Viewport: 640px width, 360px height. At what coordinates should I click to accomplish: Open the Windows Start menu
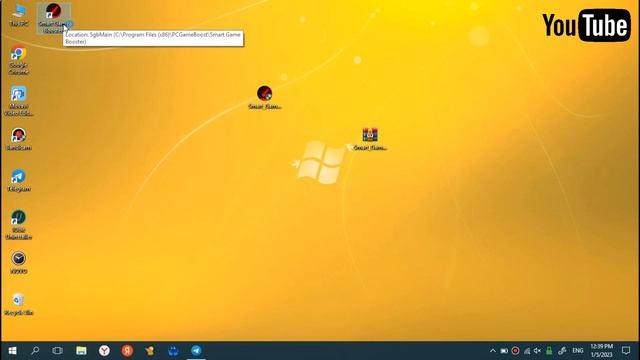[12, 351]
